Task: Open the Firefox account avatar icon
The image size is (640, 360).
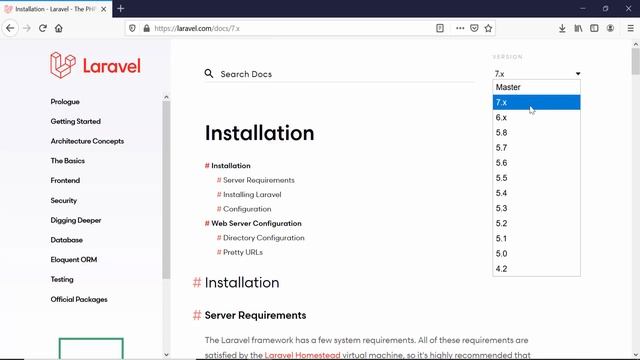Action: coord(610,28)
